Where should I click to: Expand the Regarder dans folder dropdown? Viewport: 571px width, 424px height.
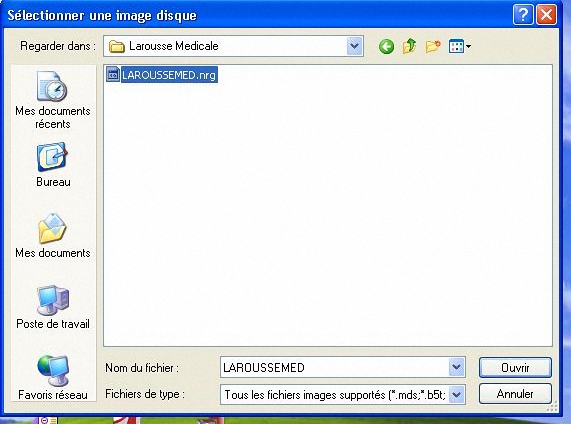(354, 46)
